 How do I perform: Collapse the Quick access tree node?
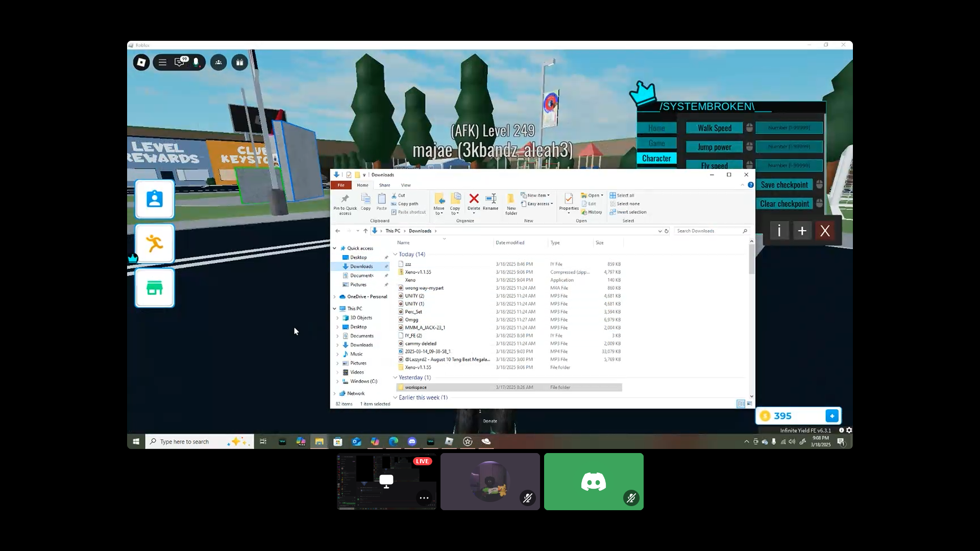coord(335,248)
